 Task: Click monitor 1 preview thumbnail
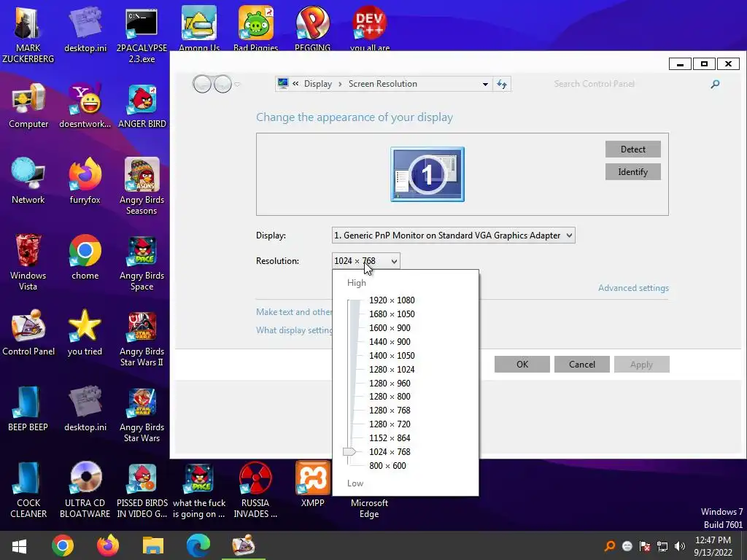pyautogui.click(x=427, y=174)
